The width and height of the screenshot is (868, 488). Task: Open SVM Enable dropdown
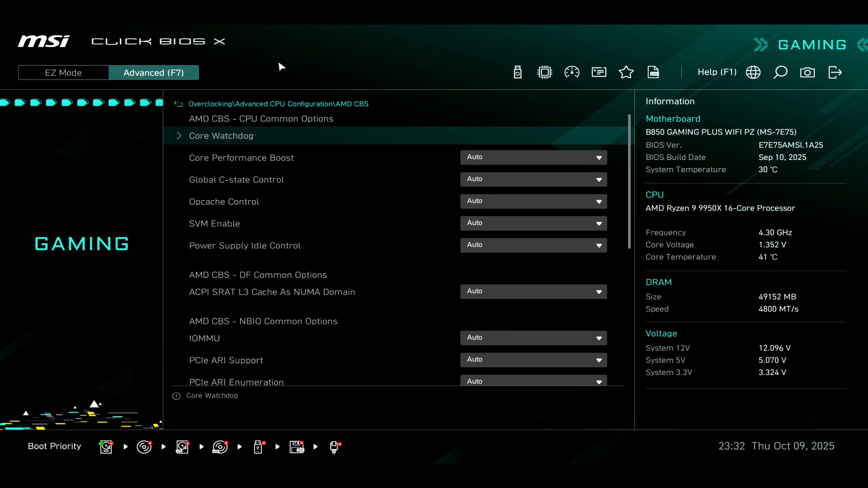click(x=533, y=223)
